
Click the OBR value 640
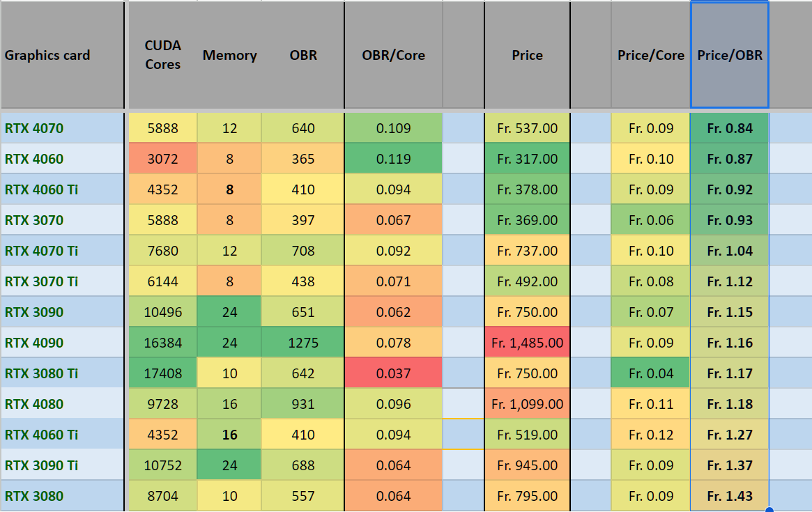coord(303,128)
